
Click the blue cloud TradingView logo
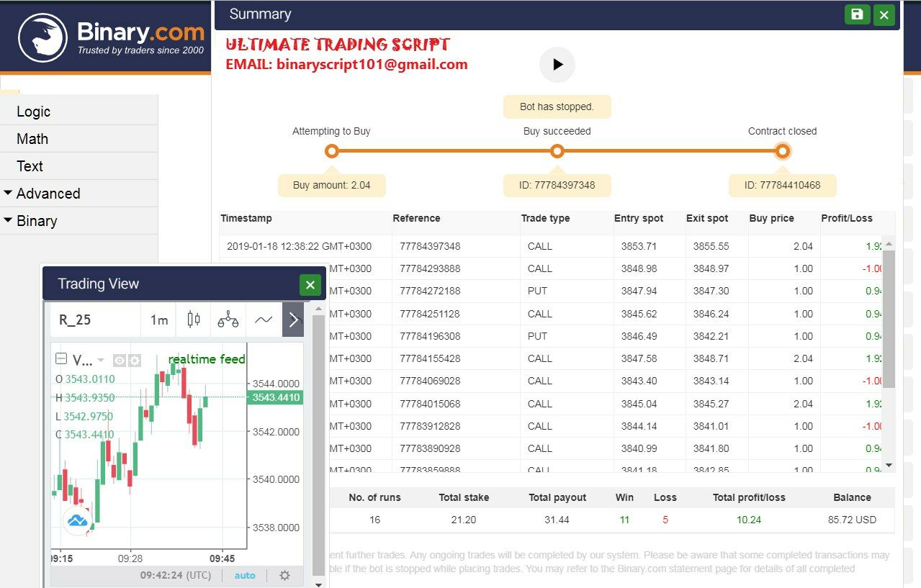[x=77, y=520]
